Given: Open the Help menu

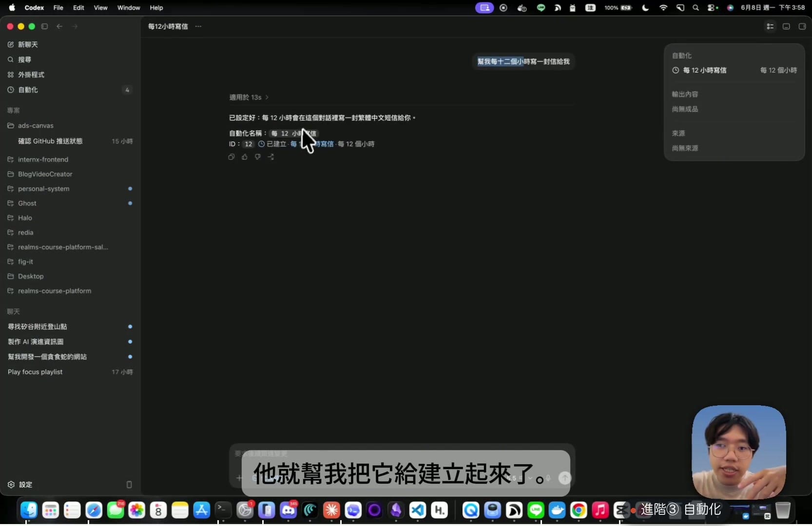Looking at the screenshot, I should (156, 8).
